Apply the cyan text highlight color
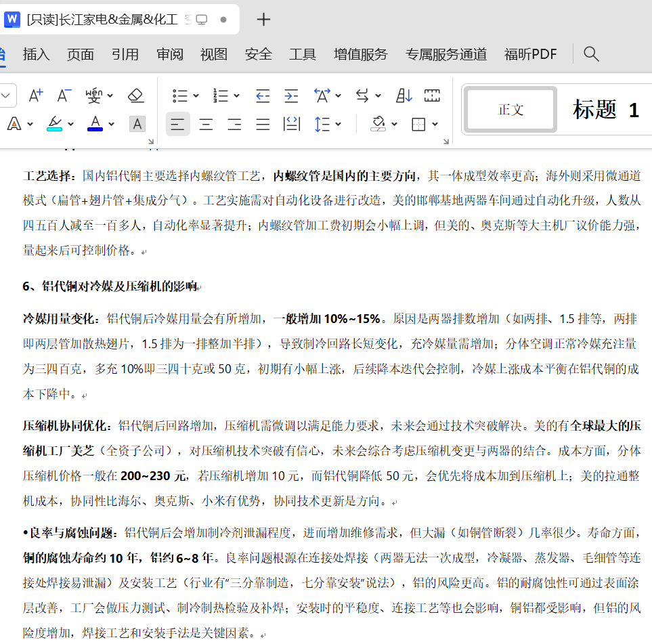 pyautogui.click(x=54, y=124)
